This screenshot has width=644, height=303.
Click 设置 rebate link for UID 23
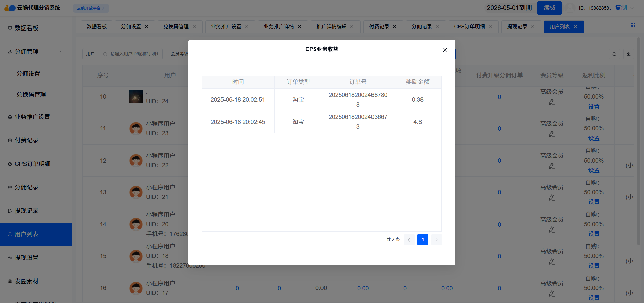594,138
